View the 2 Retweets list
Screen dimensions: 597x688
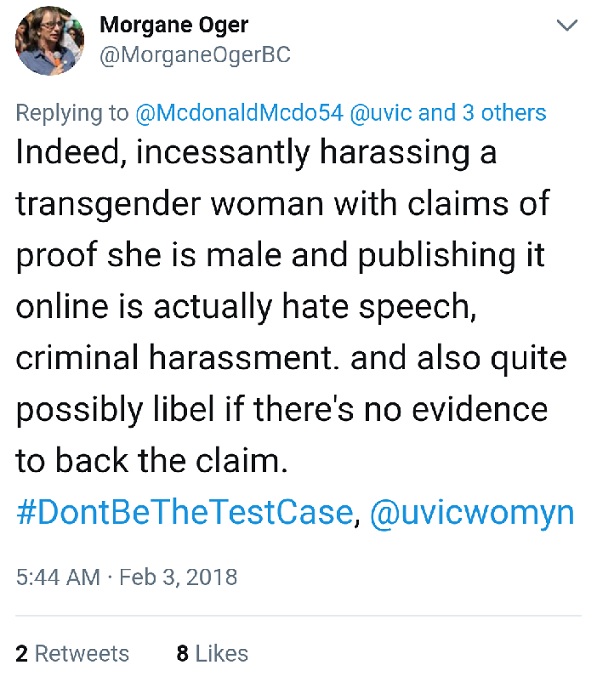(x=72, y=653)
